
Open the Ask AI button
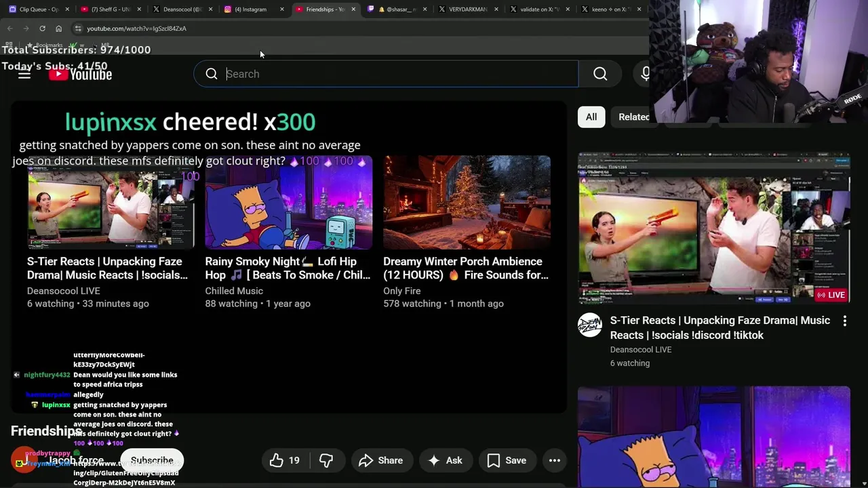tap(446, 461)
